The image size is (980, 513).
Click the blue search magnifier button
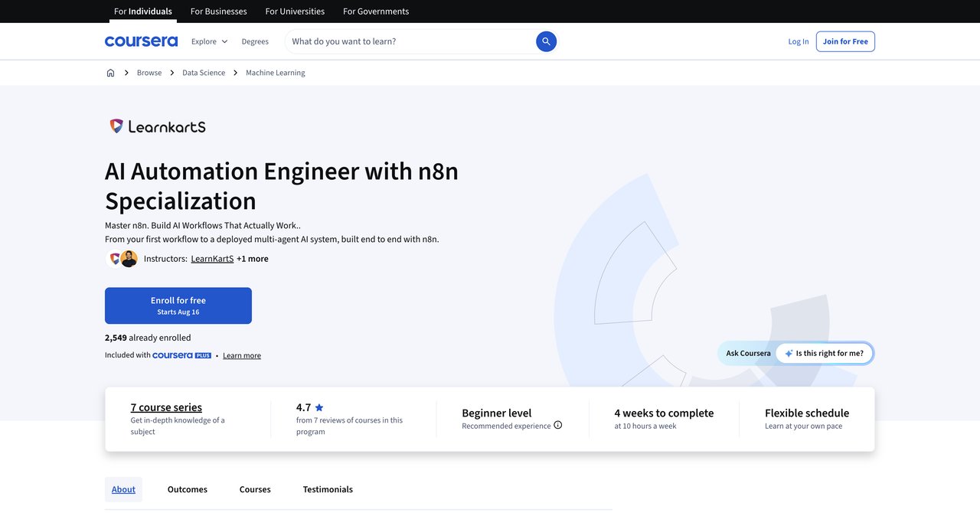tap(546, 41)
